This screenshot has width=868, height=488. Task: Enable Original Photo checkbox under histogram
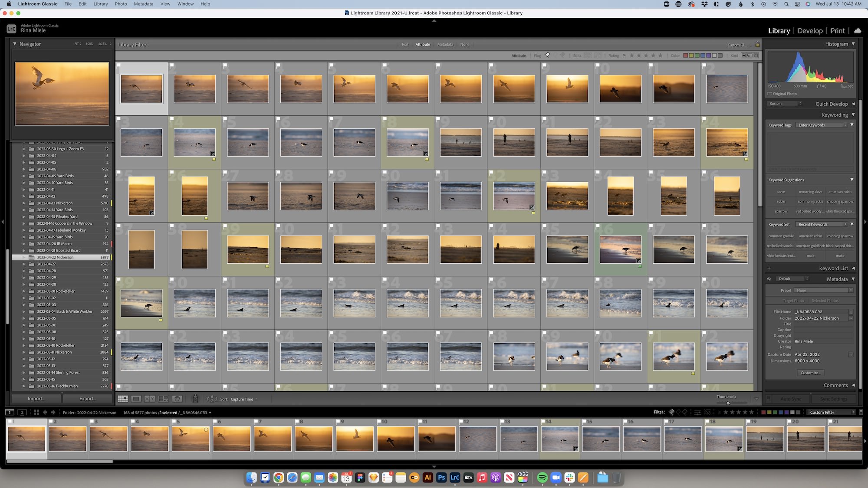click(770, 94)
